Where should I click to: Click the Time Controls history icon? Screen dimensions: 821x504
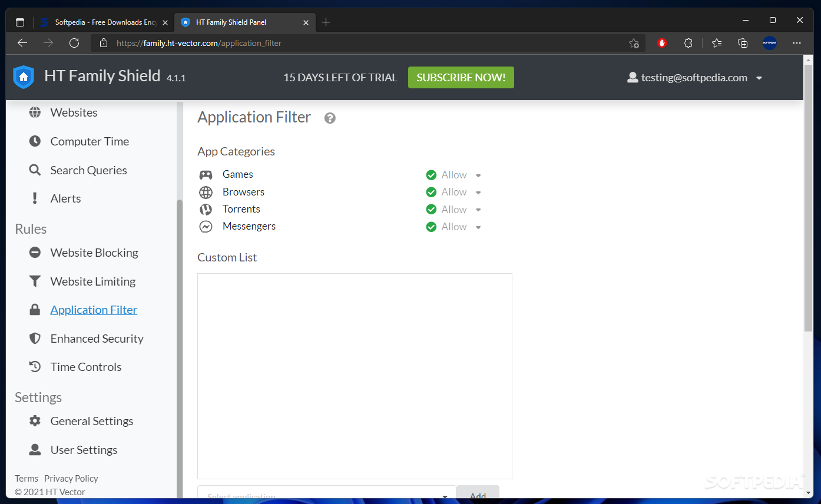pos(35,367)
